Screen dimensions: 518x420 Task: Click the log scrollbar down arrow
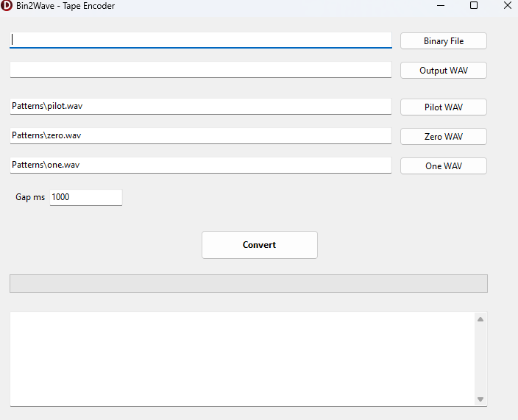point(480,399)
